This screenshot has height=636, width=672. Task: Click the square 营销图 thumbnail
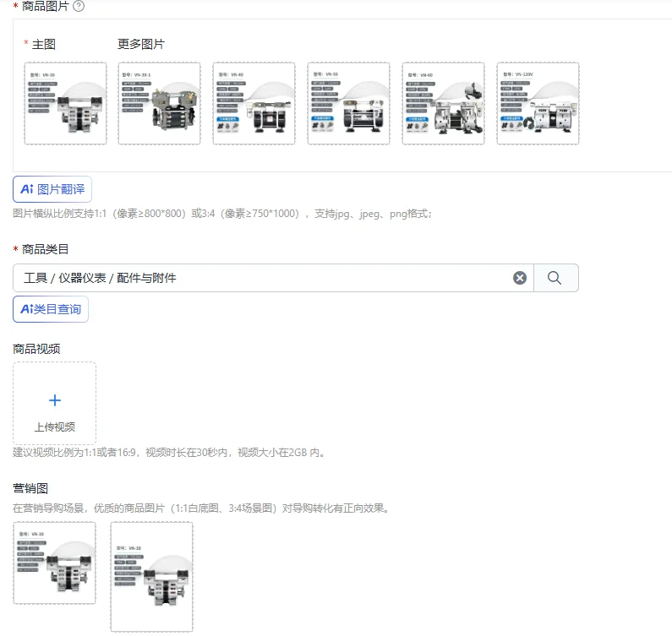[54, 563]
